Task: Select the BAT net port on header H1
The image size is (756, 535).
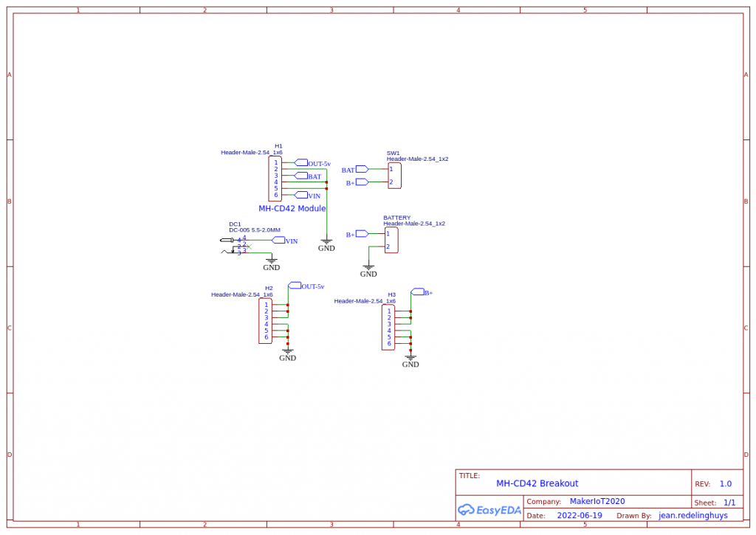Action: point(308,176)
